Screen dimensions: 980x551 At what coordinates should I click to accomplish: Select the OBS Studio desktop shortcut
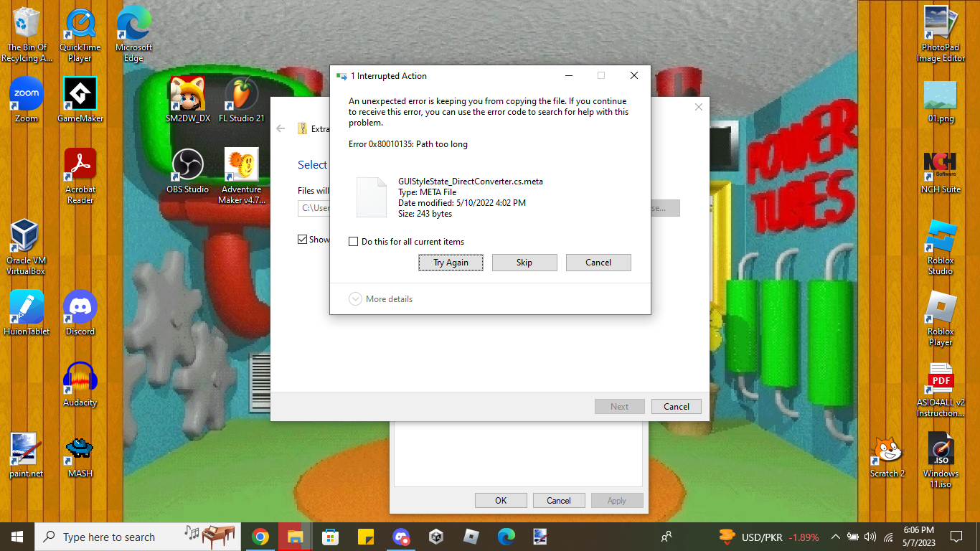click(188, 171)
